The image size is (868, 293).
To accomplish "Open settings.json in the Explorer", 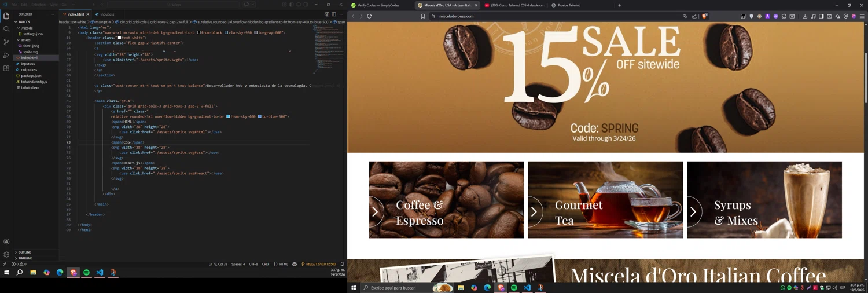I will [33, 34].
